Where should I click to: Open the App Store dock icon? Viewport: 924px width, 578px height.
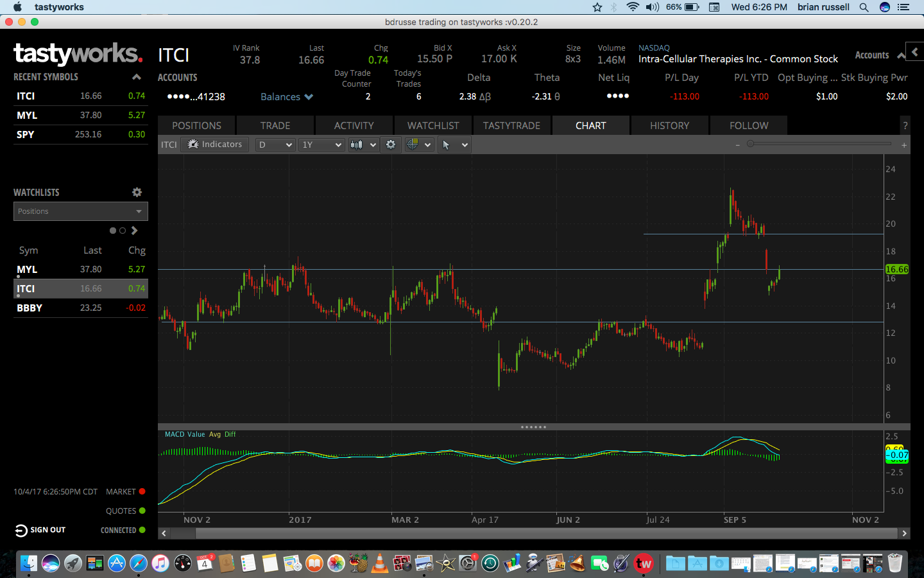click(x=116, y=563)
